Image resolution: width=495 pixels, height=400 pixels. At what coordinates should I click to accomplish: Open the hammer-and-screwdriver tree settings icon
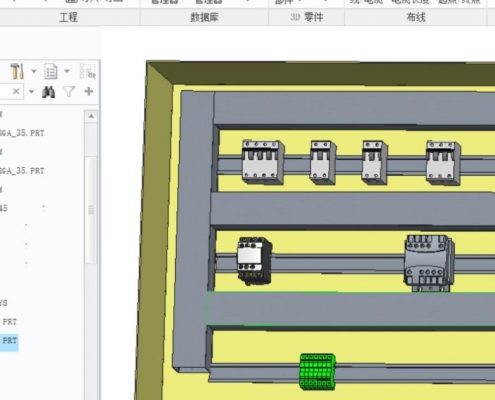pyautogui.click(x=17, y=71)
